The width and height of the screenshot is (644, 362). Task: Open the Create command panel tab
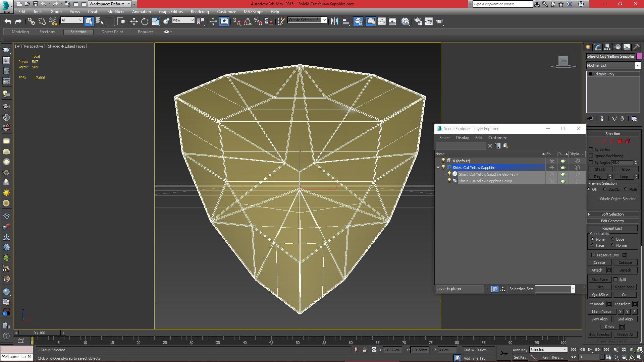pos(588,47)
